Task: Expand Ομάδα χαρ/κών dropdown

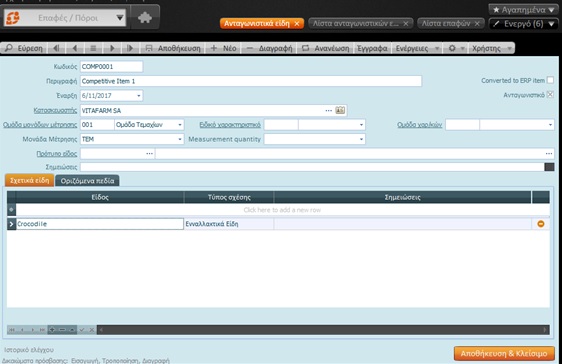Action: tap(550, 125)
